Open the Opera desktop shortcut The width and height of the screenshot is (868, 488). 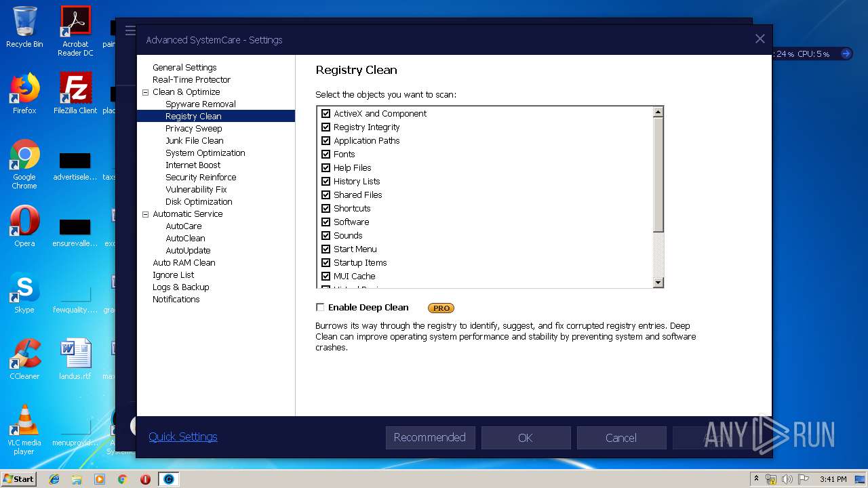(x=24, y=226)
